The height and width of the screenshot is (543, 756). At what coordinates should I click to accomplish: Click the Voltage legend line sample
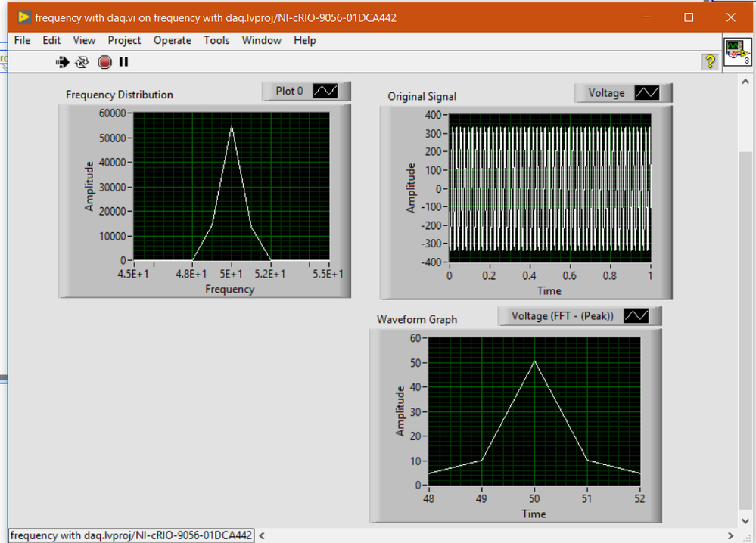pyautogui.click(x=646, y=93)
